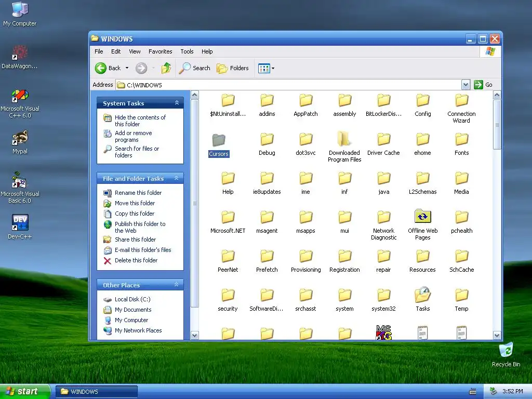Select the Network Diagnostic folder

(383, 225)
